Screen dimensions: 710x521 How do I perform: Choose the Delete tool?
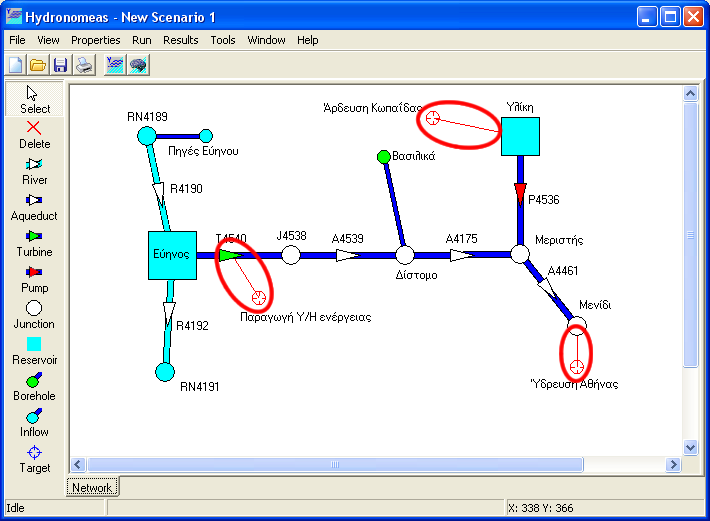(34, 135)
